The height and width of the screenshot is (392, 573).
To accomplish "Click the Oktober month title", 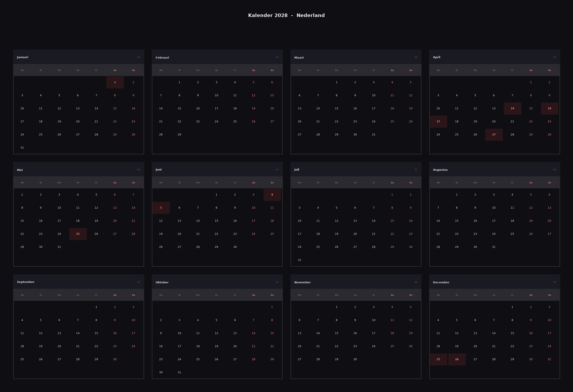I will click(162, 282).
